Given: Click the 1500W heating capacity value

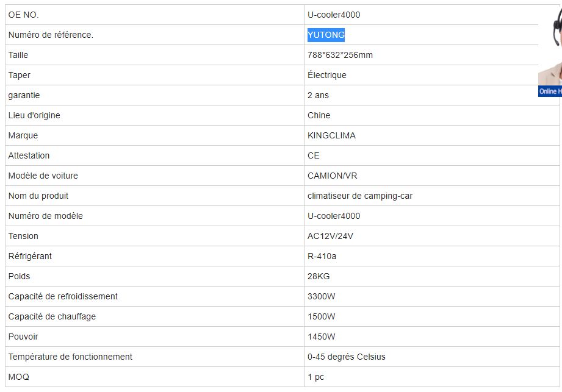Looking at the screenshot, I should click(322, 316).
